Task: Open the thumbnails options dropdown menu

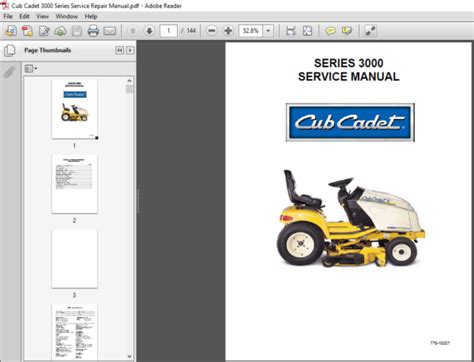Action: [x=31, y=69]
